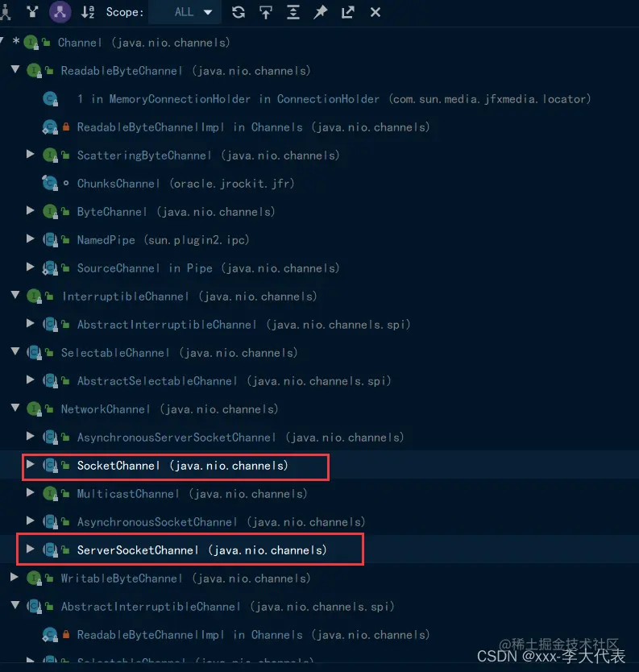Select WritableByteChannel row text

pyautogui.click(x=185, y=579)
